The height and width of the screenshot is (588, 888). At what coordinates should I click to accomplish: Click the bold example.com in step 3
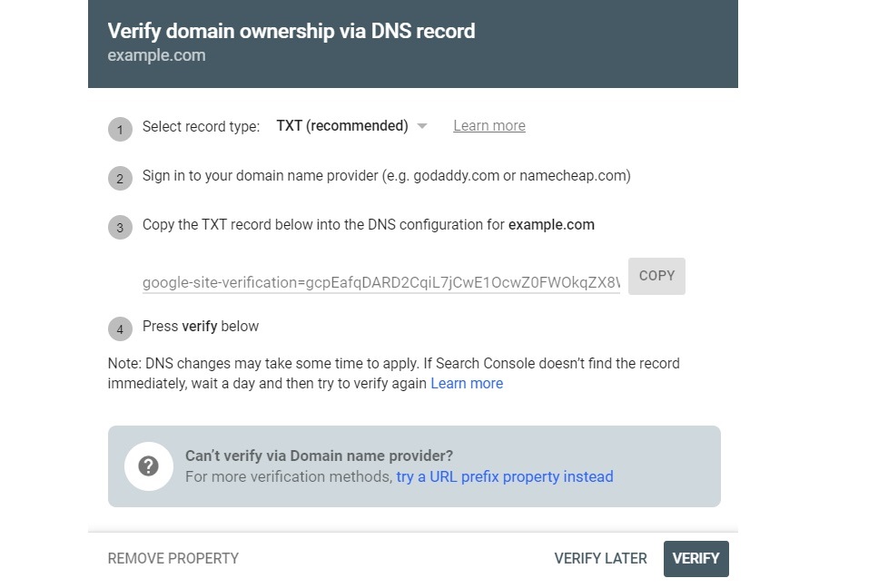tap(551, 224)
